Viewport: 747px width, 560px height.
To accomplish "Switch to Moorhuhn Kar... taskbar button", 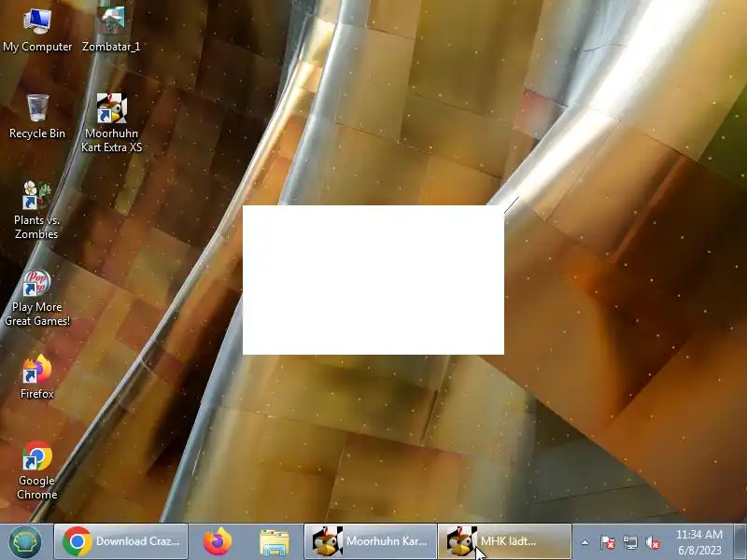I will coord(371,541).
